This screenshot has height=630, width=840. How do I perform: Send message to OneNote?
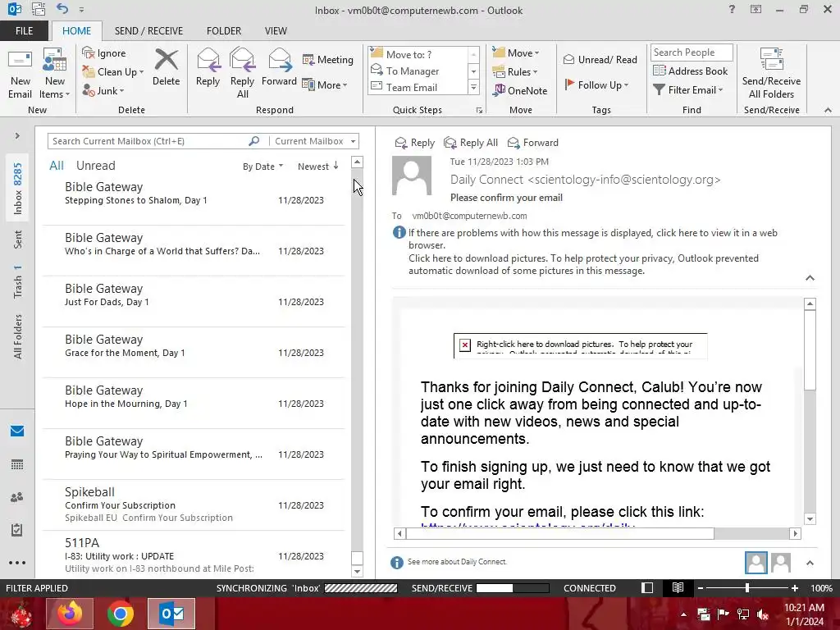tap(519, 90)
